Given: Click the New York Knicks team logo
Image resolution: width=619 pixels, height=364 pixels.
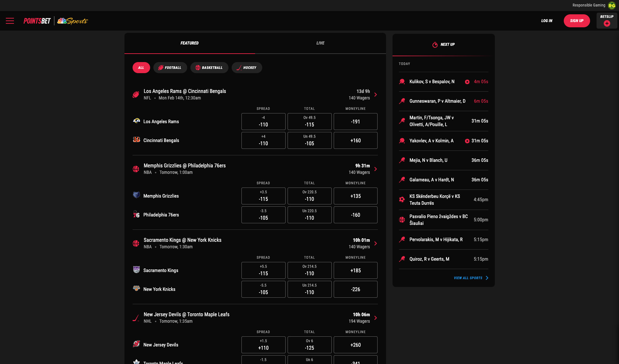Looking at the screenshot, I should 136,288.
